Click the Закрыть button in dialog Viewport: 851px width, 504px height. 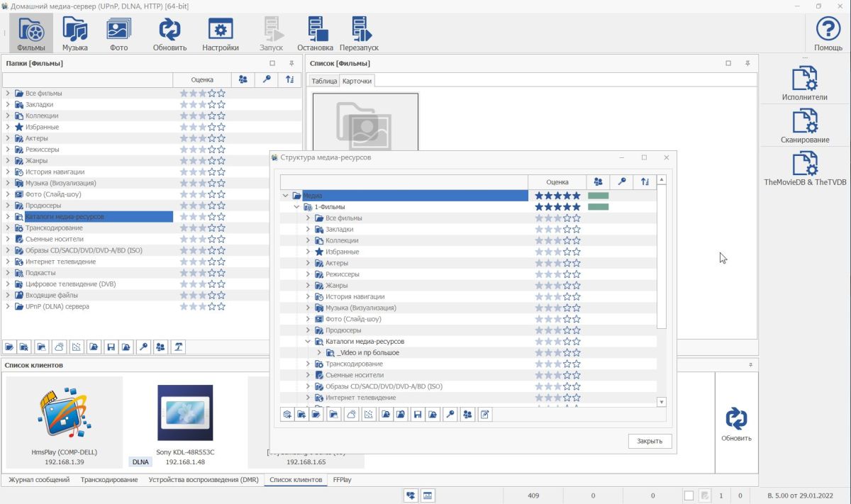[649, 441]
